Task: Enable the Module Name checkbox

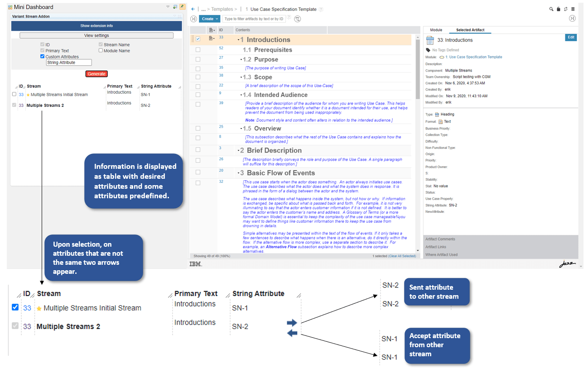Action: (101, 51)
